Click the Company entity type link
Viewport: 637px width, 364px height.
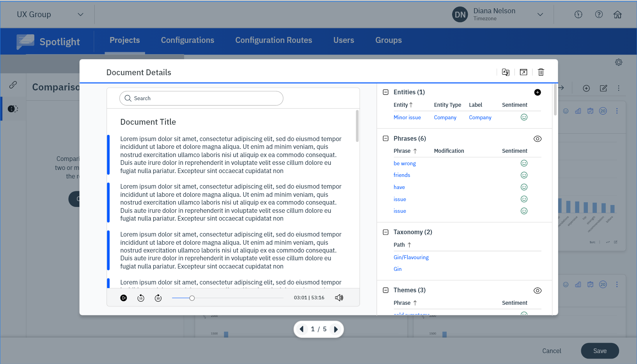445,117
